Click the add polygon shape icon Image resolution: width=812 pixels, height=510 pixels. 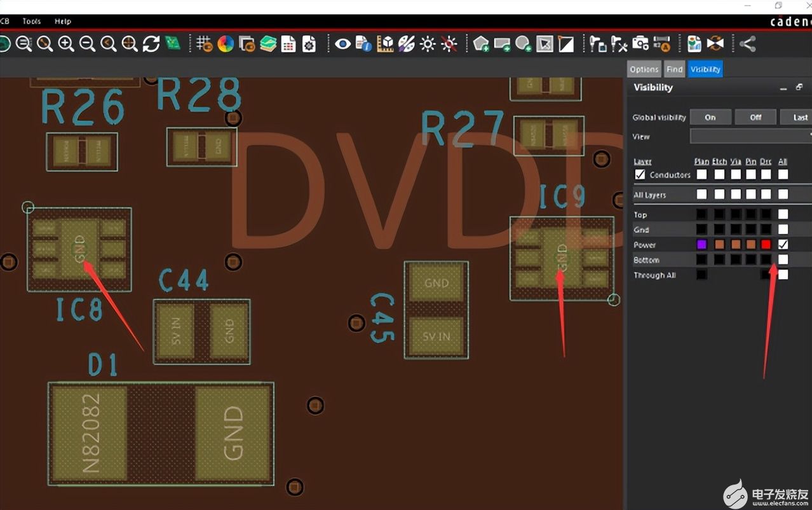point(481,43)
